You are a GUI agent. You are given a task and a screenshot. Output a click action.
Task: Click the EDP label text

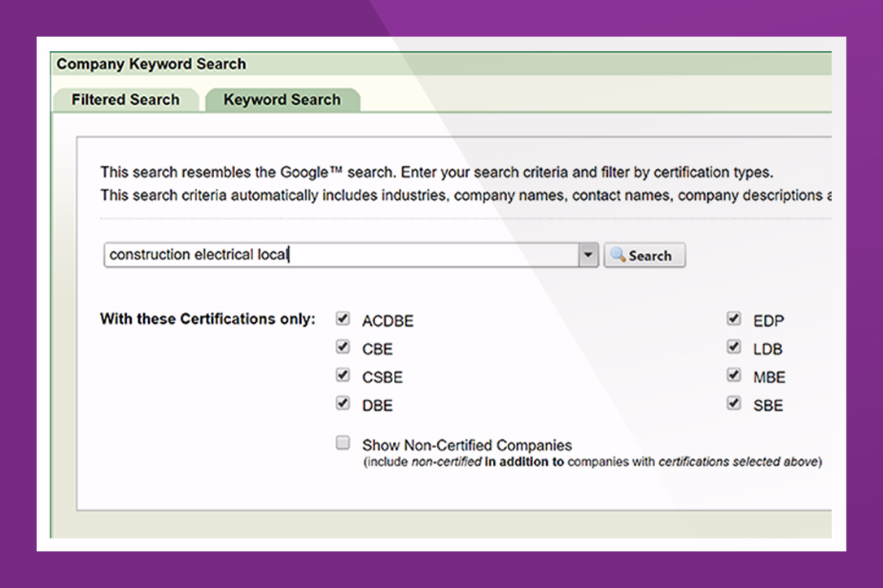pos(768,320)
